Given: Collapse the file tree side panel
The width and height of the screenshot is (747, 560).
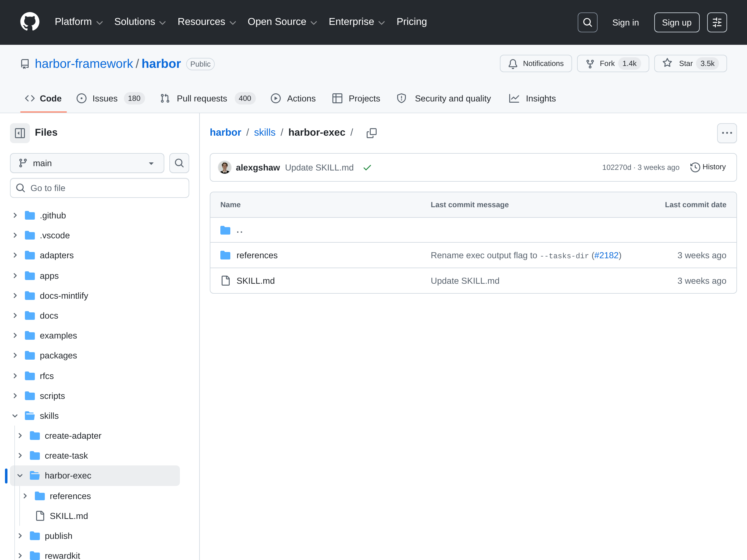Looking at the screenshot, I should coord(20,133).
